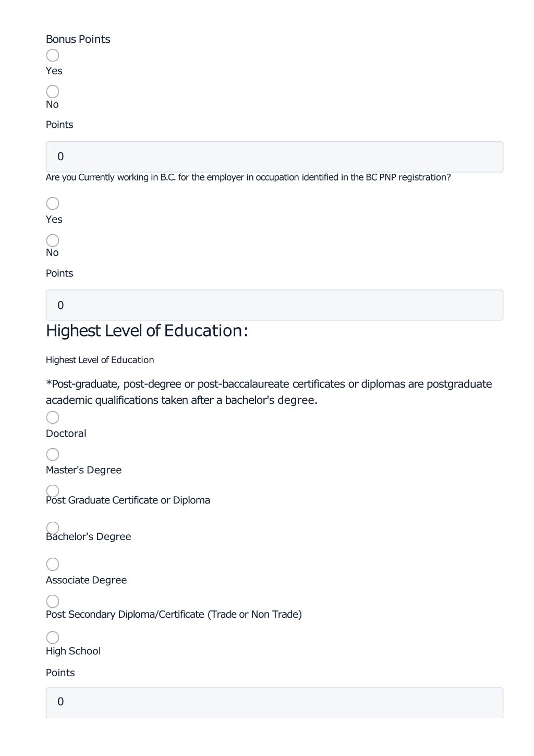Choose No for currently working in B.C.

pos(53,241)
